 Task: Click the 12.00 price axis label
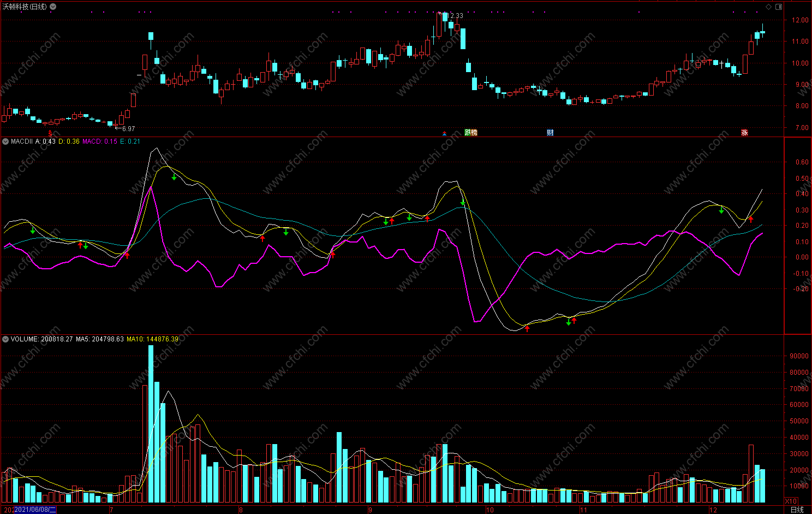(x=801, y=20)
